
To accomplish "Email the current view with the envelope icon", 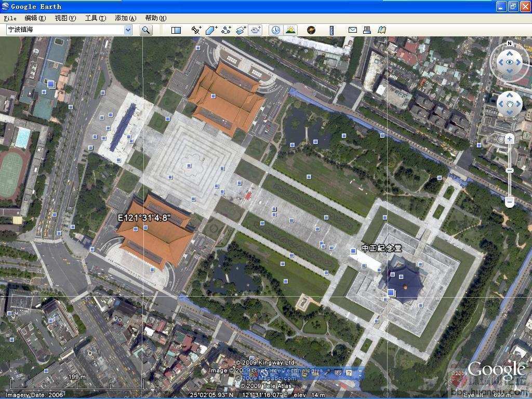I will point(353,30).
